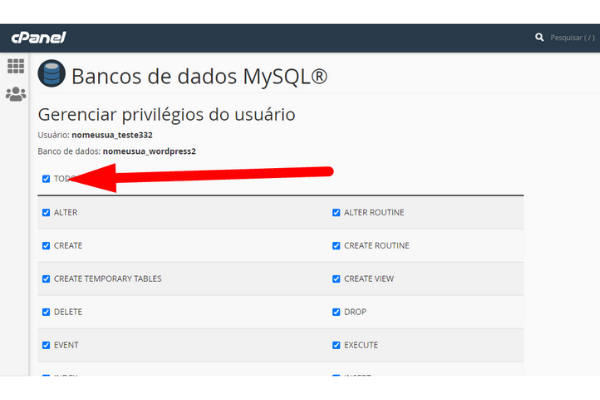600x400 pixels.
Task: Focus the Pesquisar search field
Action: (572, 38)
